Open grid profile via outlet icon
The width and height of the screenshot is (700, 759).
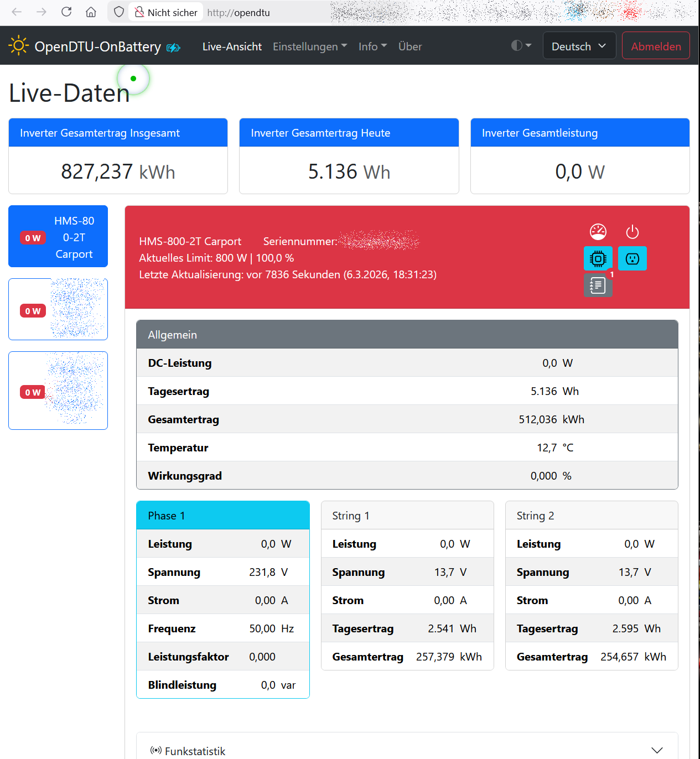[x=632, y=258]
